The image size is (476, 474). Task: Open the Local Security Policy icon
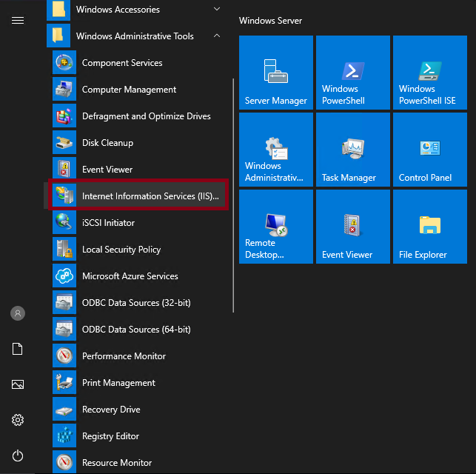coord(64,250)
